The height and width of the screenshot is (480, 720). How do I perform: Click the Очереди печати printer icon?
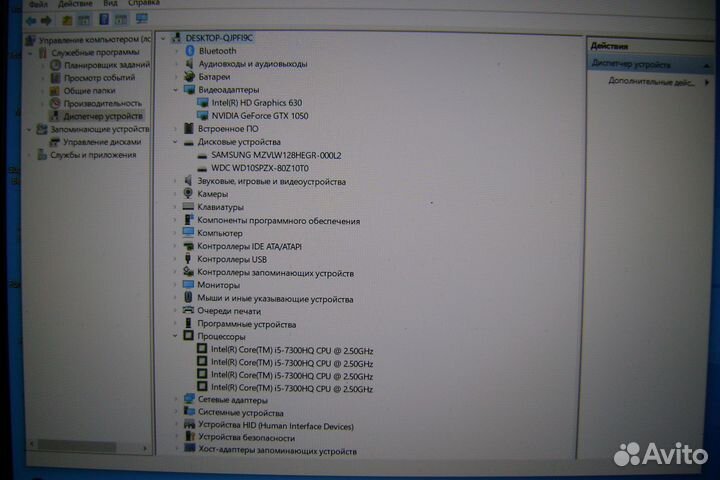(188, 310)
